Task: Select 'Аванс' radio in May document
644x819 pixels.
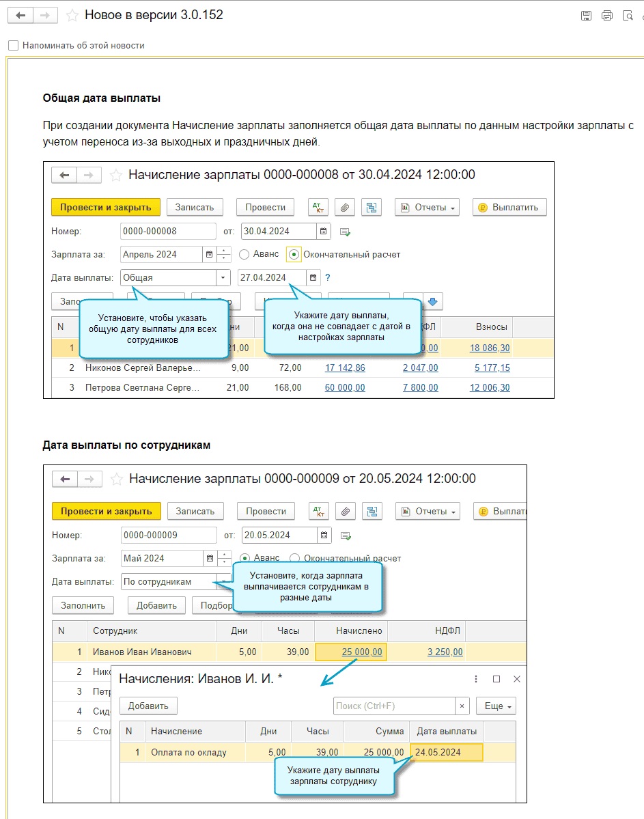Action: point(244,558)
